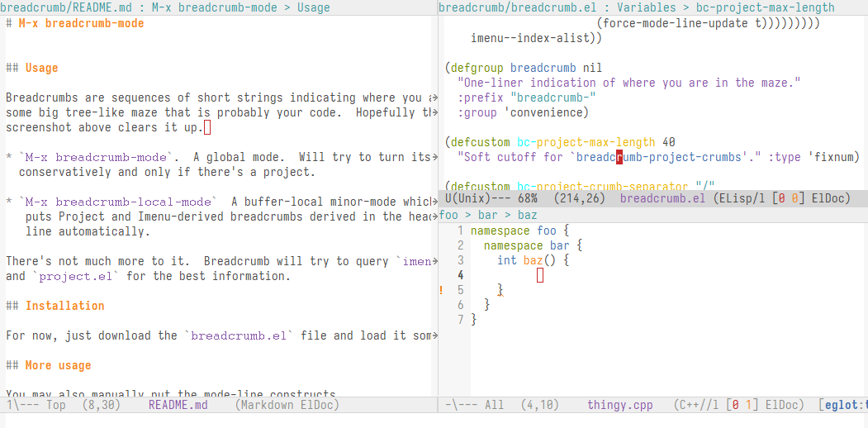Viewport: 868px width, 428px height.
Task: Click line number 1 in thingy.cpp
Action: point(461,231)
